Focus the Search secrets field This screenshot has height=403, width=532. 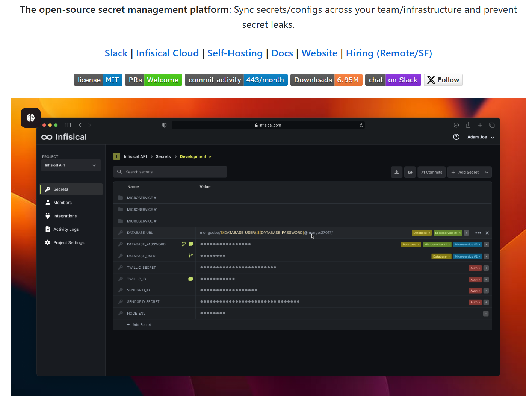(170, 172)
